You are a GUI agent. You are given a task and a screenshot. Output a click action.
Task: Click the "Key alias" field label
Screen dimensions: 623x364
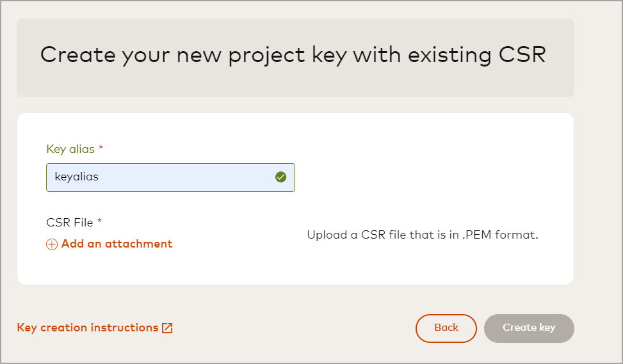point(70,149)
